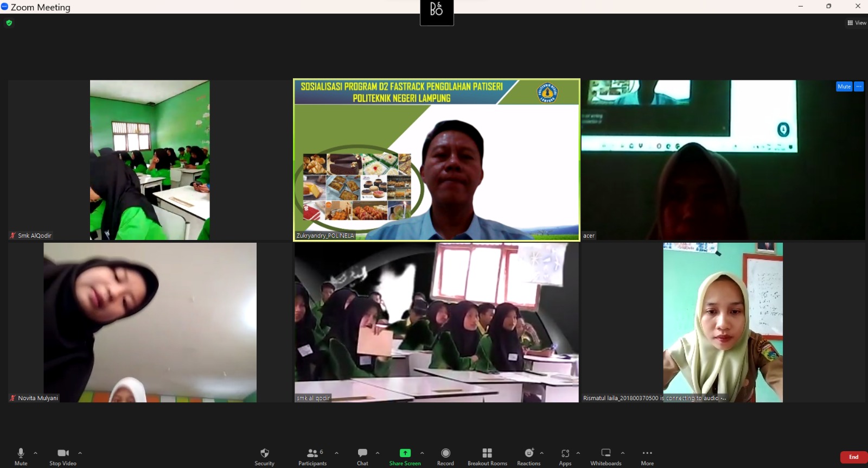The height and width of the screenshot is (468, 868).
Task: Change layout with the View button
Action: pyautogui.click(x=857, y=23)
